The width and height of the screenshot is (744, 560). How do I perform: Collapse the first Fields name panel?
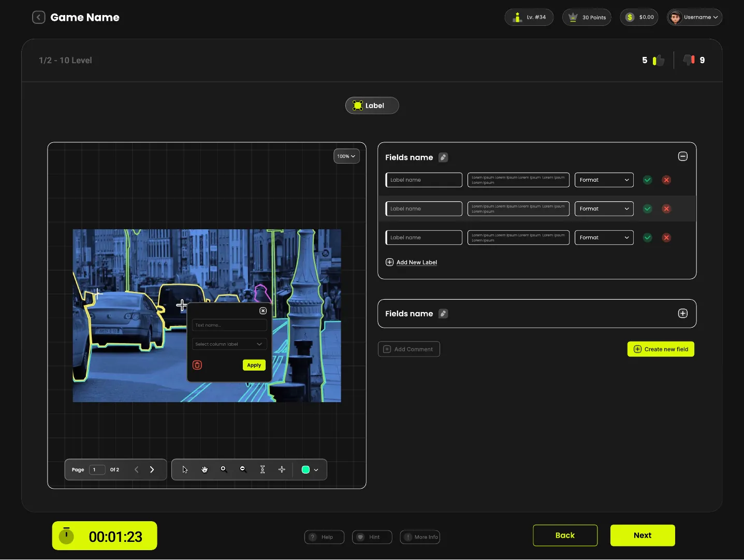pyautogui.click(x=683, y=156)
